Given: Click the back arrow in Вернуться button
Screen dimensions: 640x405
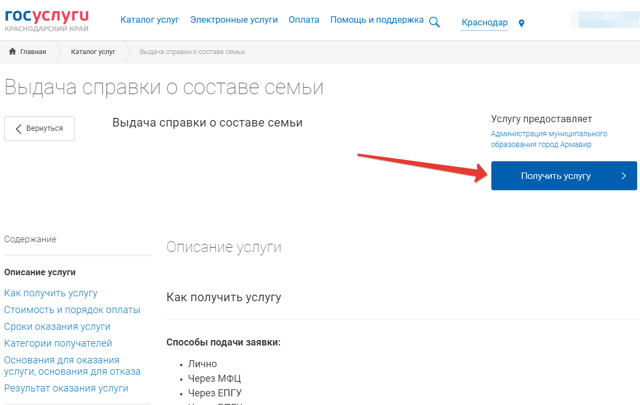Looking at the screenshot, I should point(18,129).
